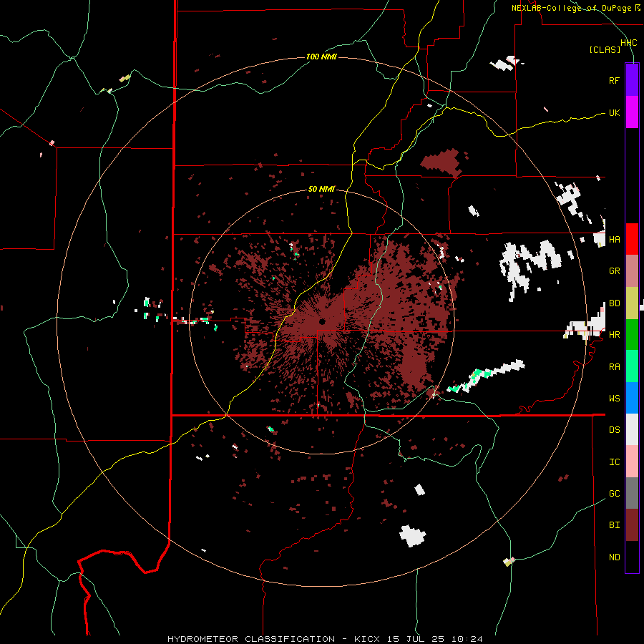Click the ND black legend swatch
644x644 pixels.
click(x=632, y=557)
